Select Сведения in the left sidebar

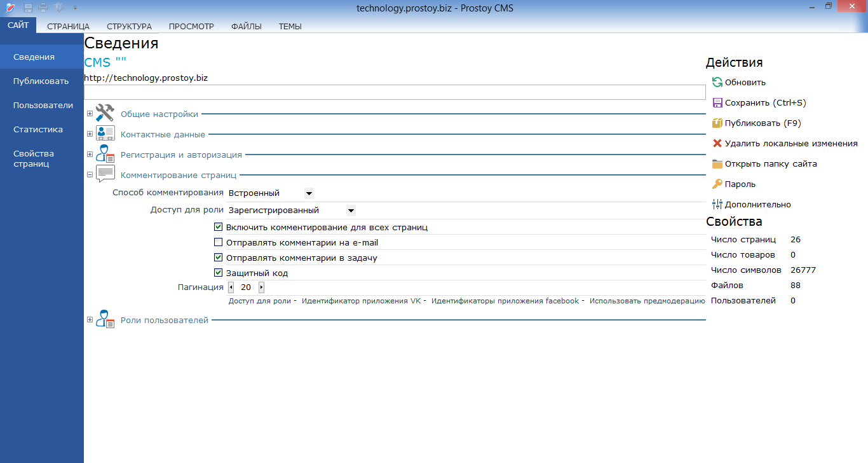tap(42, 57)
